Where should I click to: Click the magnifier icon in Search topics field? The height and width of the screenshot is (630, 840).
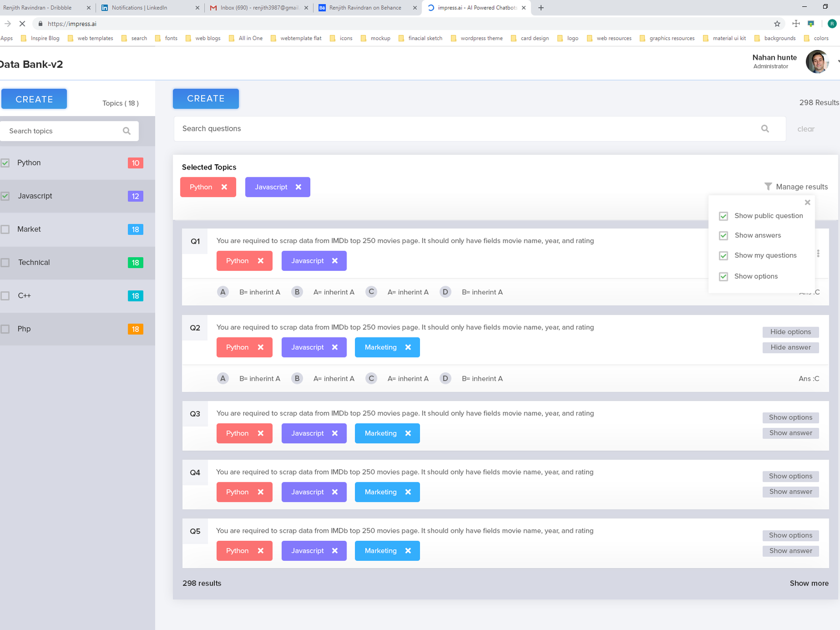[127, 131]
